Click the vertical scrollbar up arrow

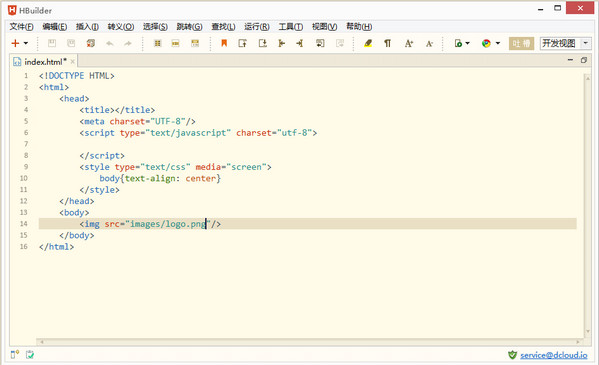point(588,78)
